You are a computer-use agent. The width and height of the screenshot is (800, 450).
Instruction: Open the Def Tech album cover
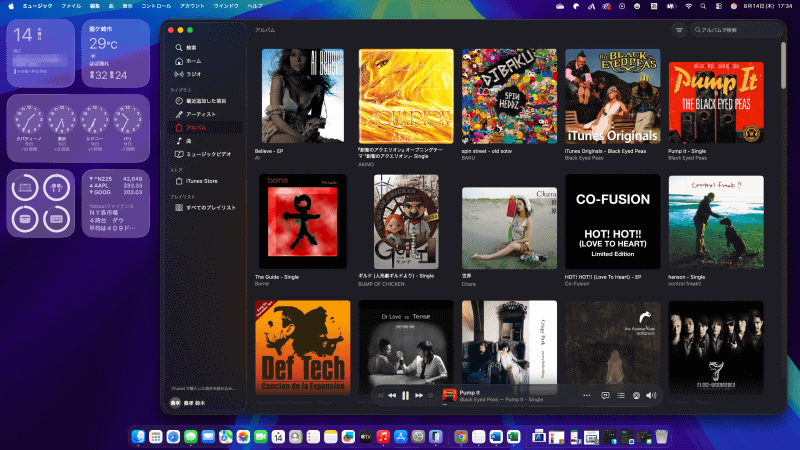(303, 347)
